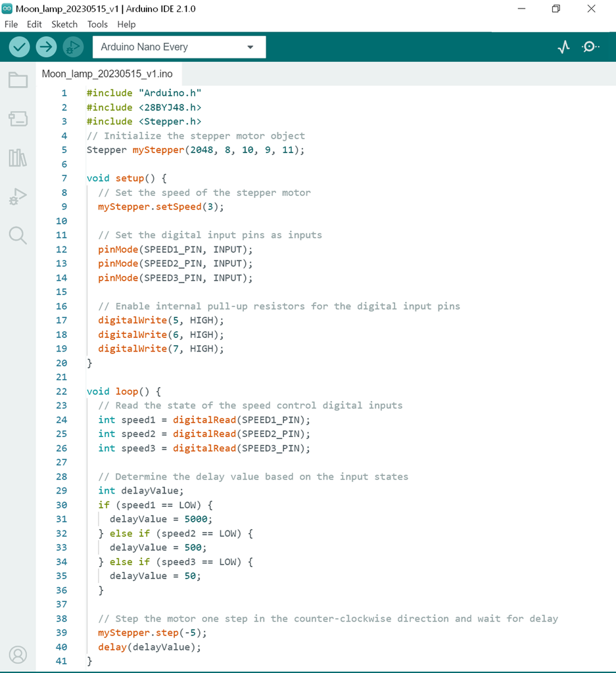Click line number 7 in the gutter
The width and height of the screenshot is (616, 673).
click(64, 178)
